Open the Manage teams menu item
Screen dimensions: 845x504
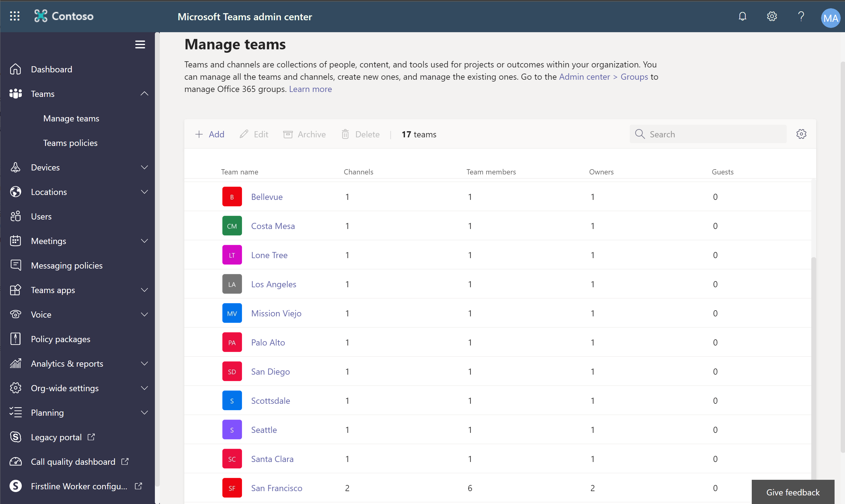[71, 118]
